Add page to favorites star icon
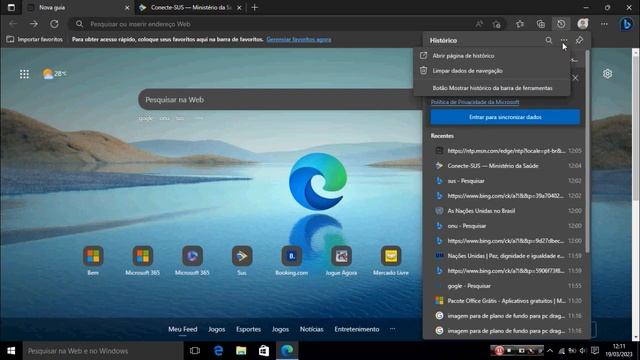The height and width of the screenshot is (360, 640). (x=496, y=24)
